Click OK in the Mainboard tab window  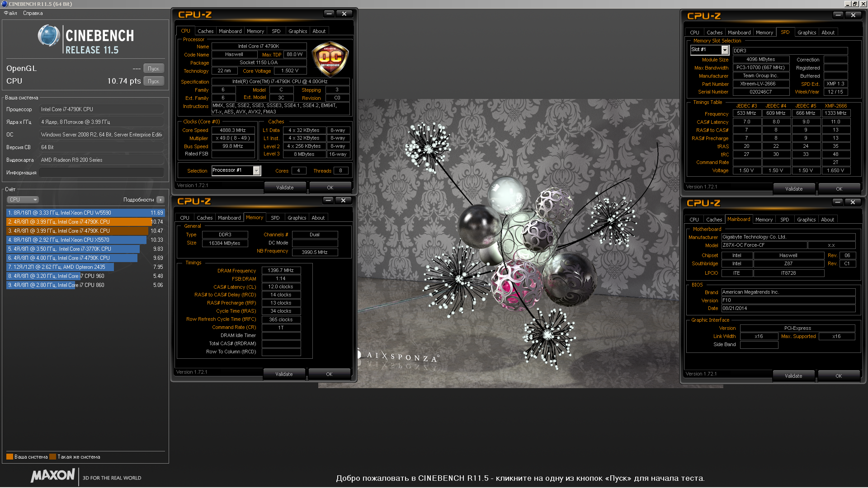click(x=839, y=376)
